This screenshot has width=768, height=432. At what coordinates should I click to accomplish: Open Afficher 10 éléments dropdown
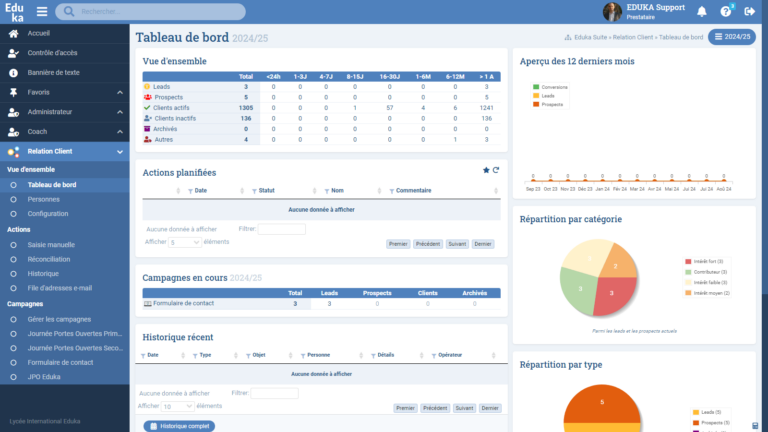177,407
